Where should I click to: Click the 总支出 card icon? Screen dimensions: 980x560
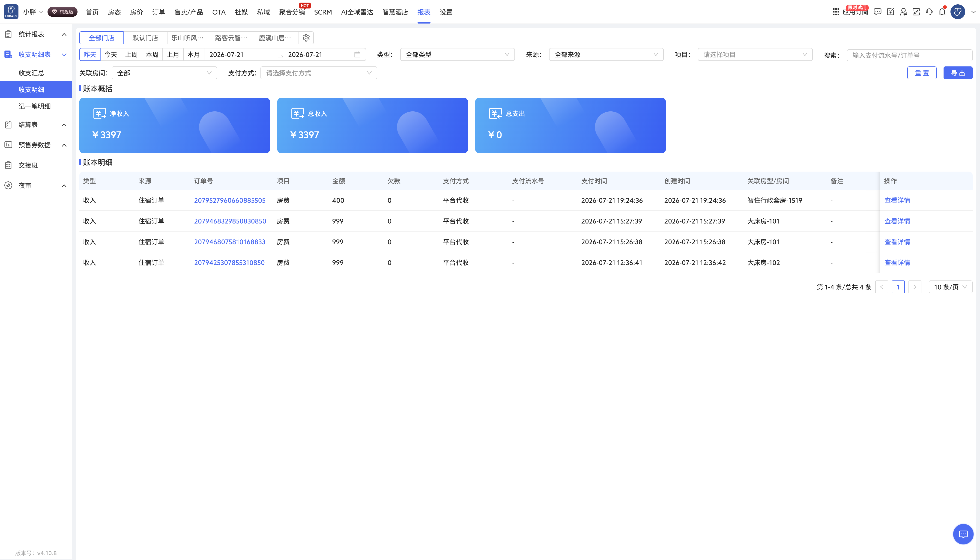495,113
